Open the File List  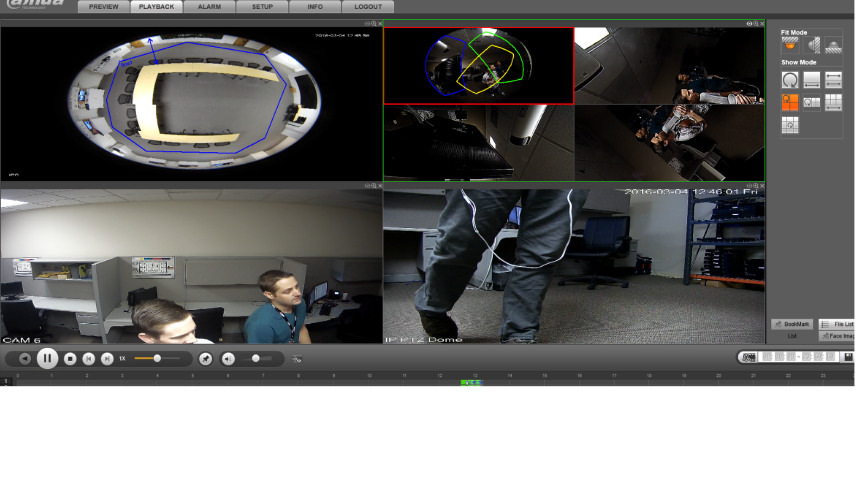pyautogui.click(x=837, y=324)
